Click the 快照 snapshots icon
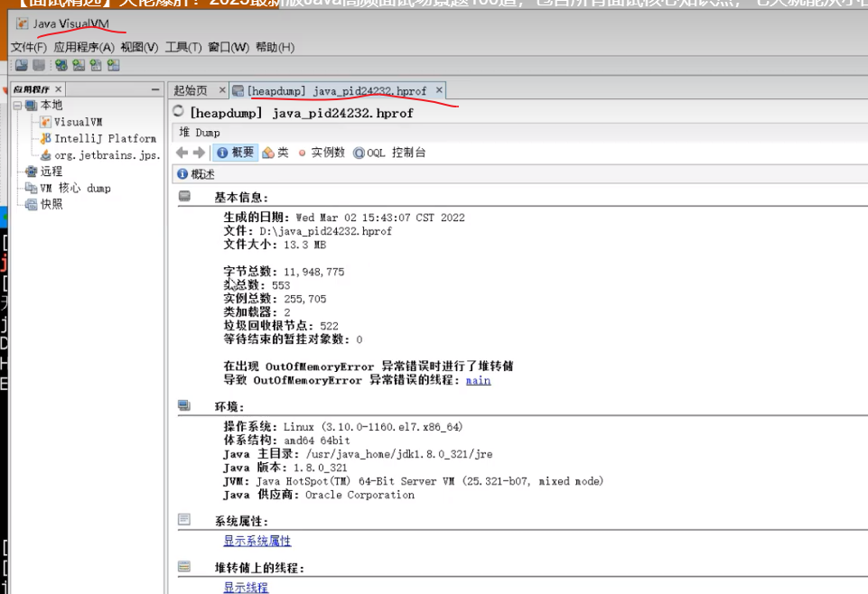The height and width of the screenshot is (594, 868). coord(32,205)
